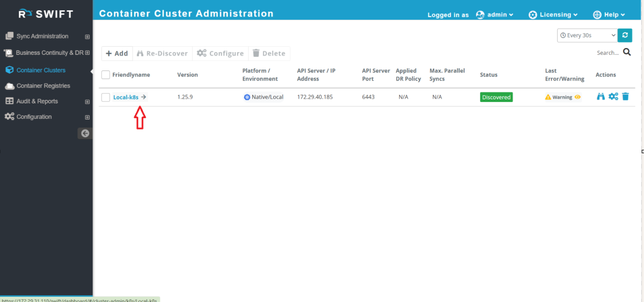This screenshot has width=644, height=302.
Task: Click the RSWIFT logo
Action: [46, 14]
